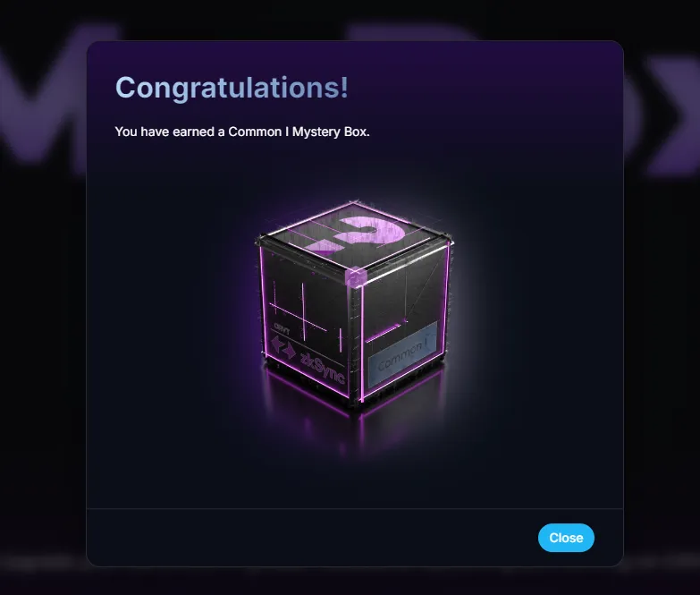This screenshot has width=700, height=595.
Task: Click the Common I label on the box
Action: [x=402, y=354]
